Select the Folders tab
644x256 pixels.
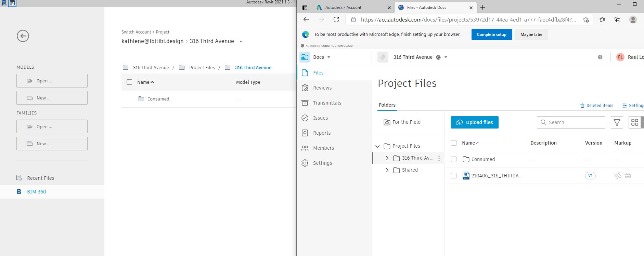coord(387,105)
